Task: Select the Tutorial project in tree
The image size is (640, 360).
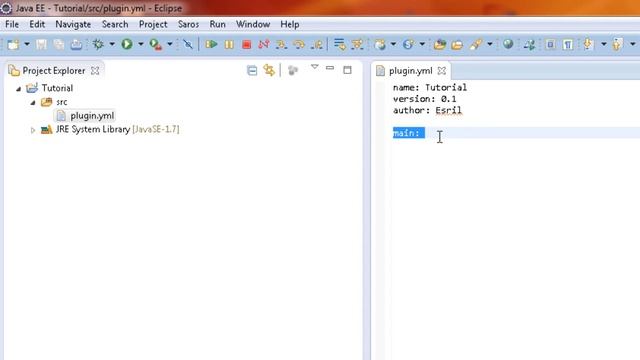Action: [x=57, y=88]
